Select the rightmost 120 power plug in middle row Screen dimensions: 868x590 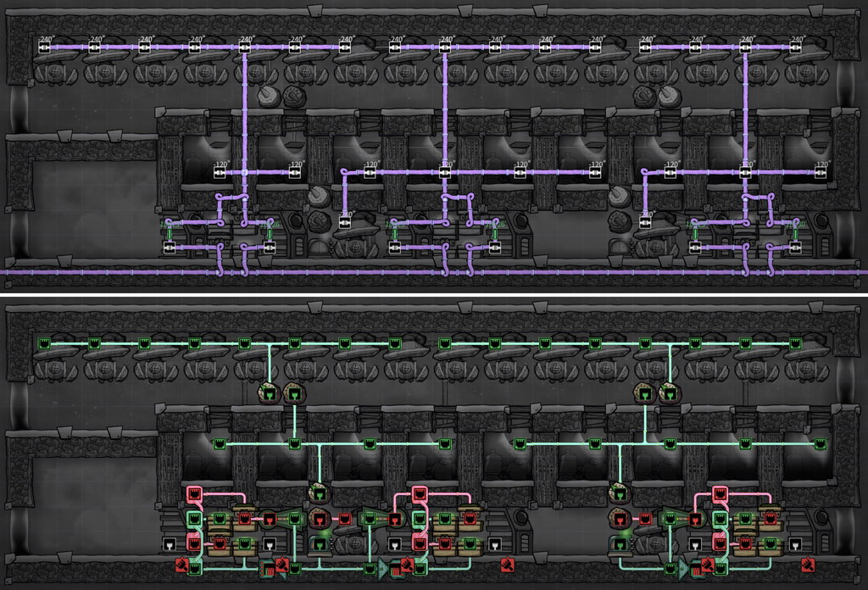coord(821,173)
